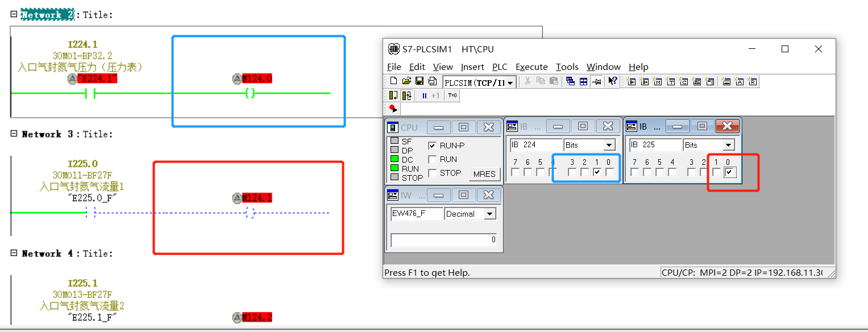Click the Insert Counter toolbar icon
Screen dimensions: 868x332
tap(684, 82)
